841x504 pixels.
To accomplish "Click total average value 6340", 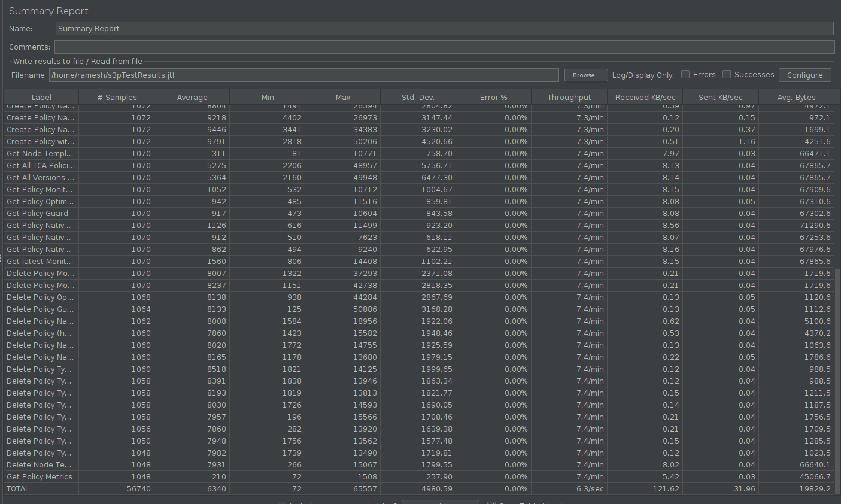I will [x=217, y=489].
